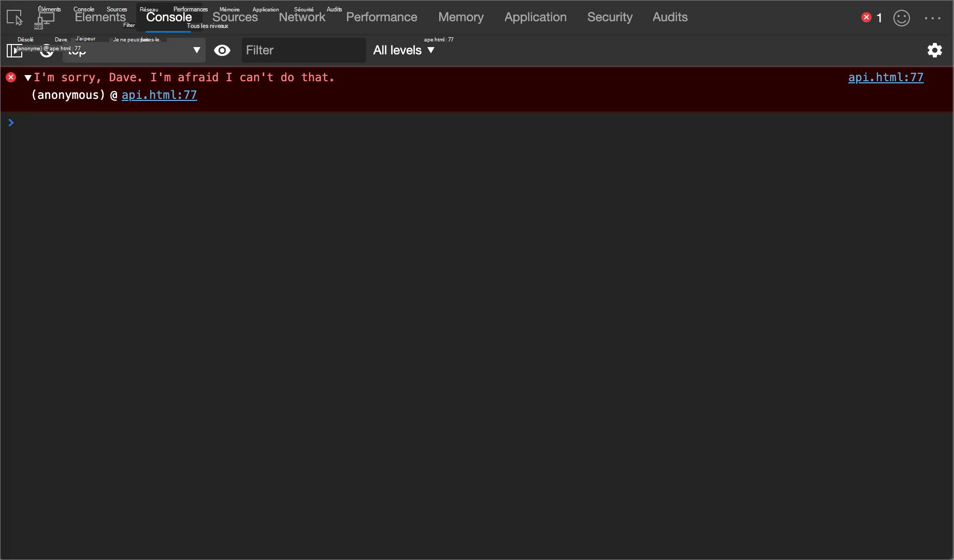Create a live expression with the eye icon
This screenshot has height=560, width=954.
click(x=222, y=50)
